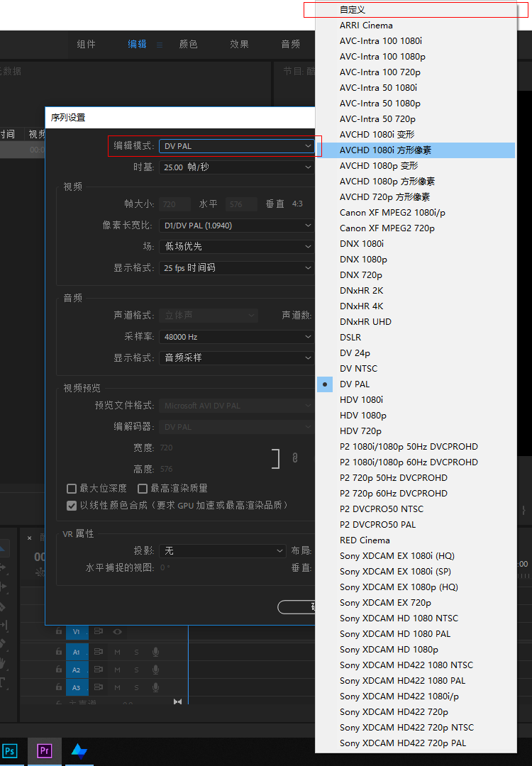Uncheck 以线性颜色合成 checkbox

click(x=72, y=506)
